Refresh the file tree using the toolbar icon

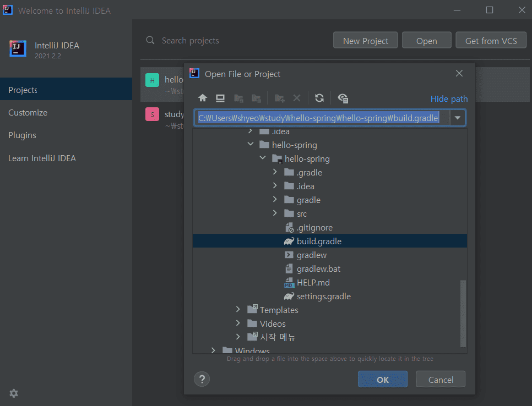(x=319, y=98)
